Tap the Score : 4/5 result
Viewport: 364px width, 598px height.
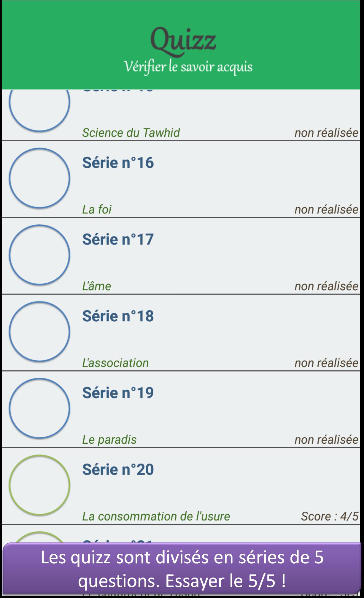[x=330, y=516]
